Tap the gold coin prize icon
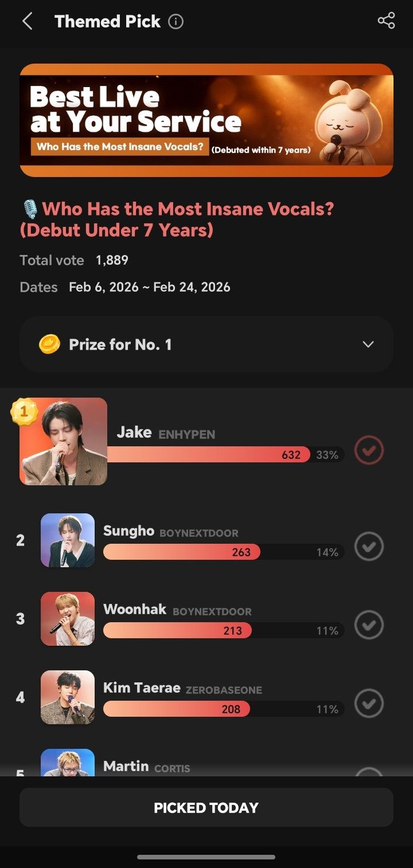 click(x=49, y=344)
